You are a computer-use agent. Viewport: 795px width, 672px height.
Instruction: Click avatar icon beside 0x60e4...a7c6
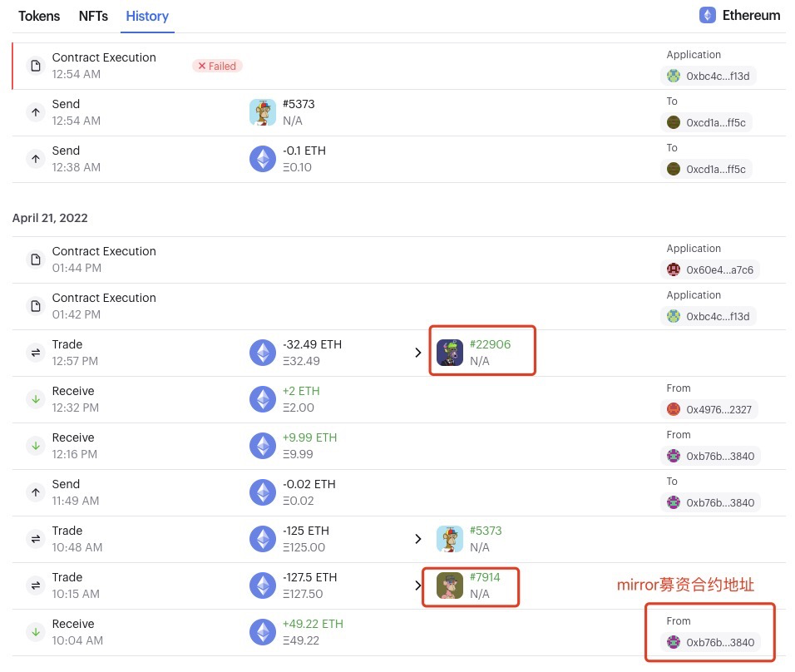674,269
